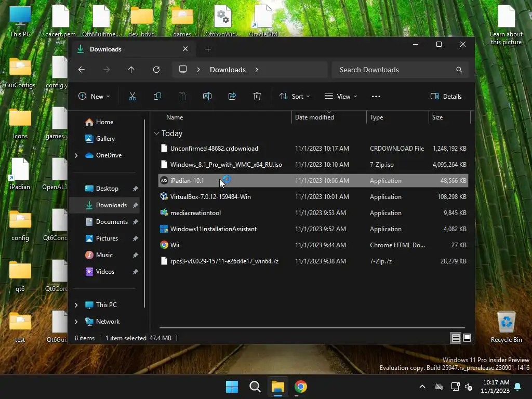
Task: Add a new tab
Action: [208, 49]
